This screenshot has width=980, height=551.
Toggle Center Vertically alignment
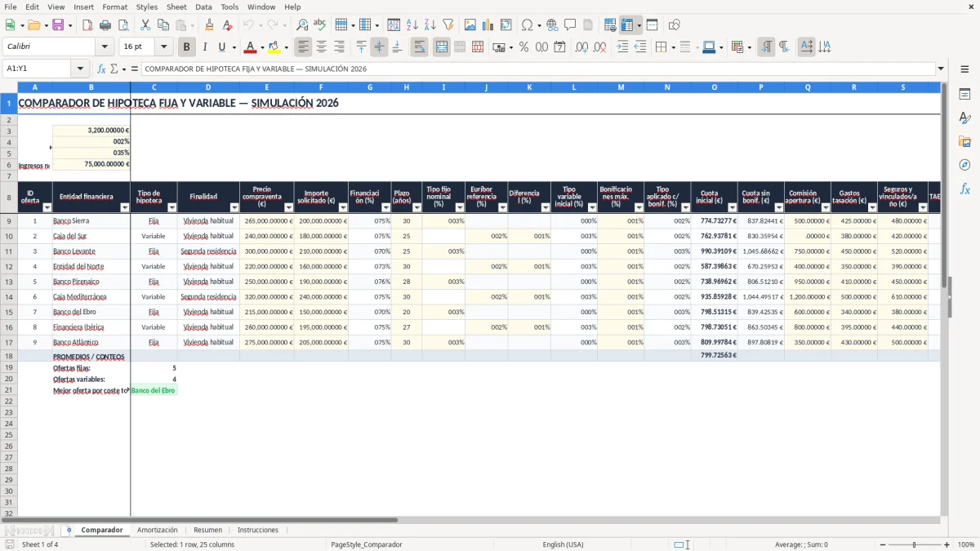point(379,47)
